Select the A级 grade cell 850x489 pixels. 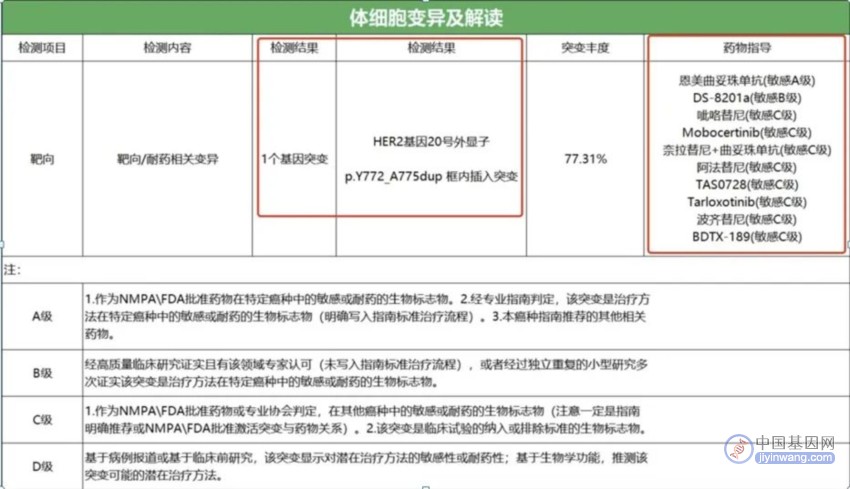[x=42, y=316]
